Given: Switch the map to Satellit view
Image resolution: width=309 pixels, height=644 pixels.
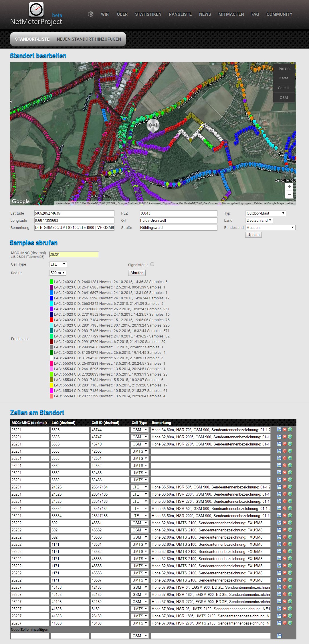Looking at the screenshot, I should (x=284, y=88).
